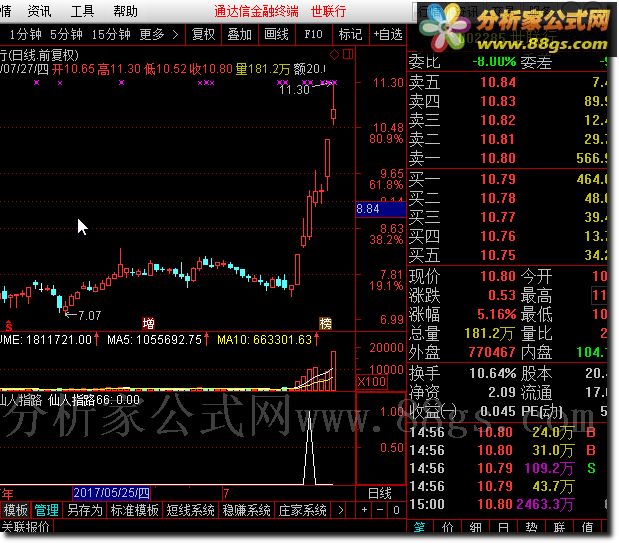Zoom out chart with minus button
Screen dimensions: 619x543
point(380,510)
